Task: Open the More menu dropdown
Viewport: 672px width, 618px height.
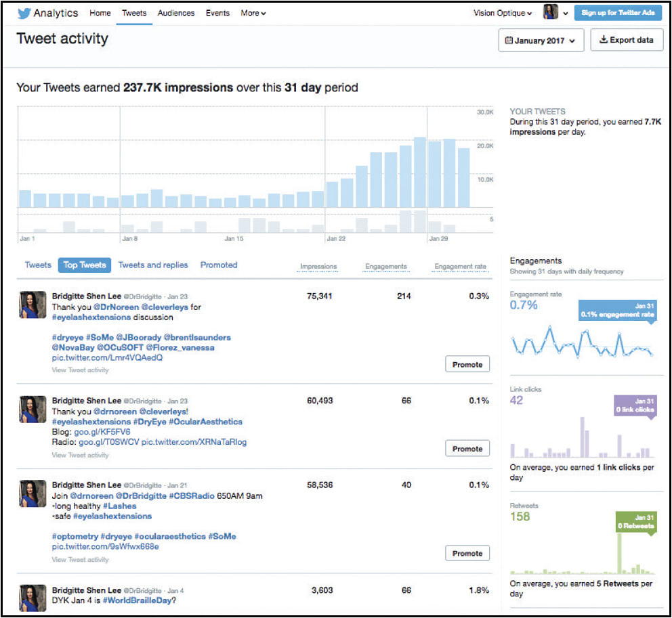Action: (253, 13)
